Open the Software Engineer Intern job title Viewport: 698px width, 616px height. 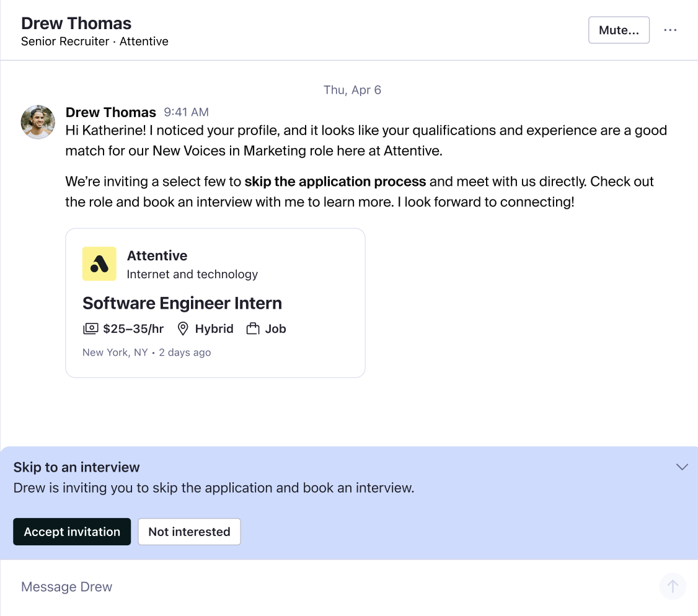click(x=182, y=303)
